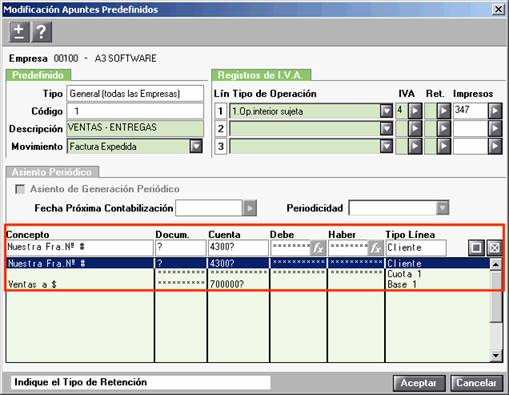Click Impresos arrow button on line 2

click(495, 129)
